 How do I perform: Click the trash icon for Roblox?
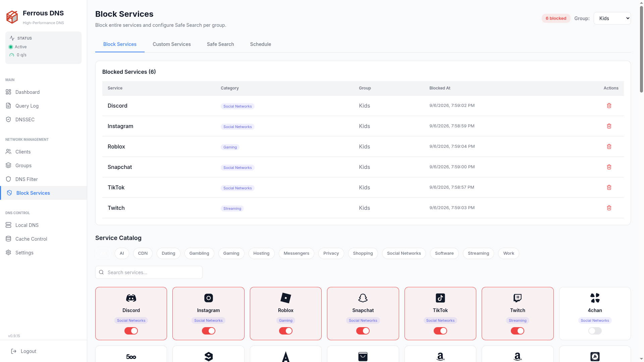pyautogui.click(x=609, y=146)
